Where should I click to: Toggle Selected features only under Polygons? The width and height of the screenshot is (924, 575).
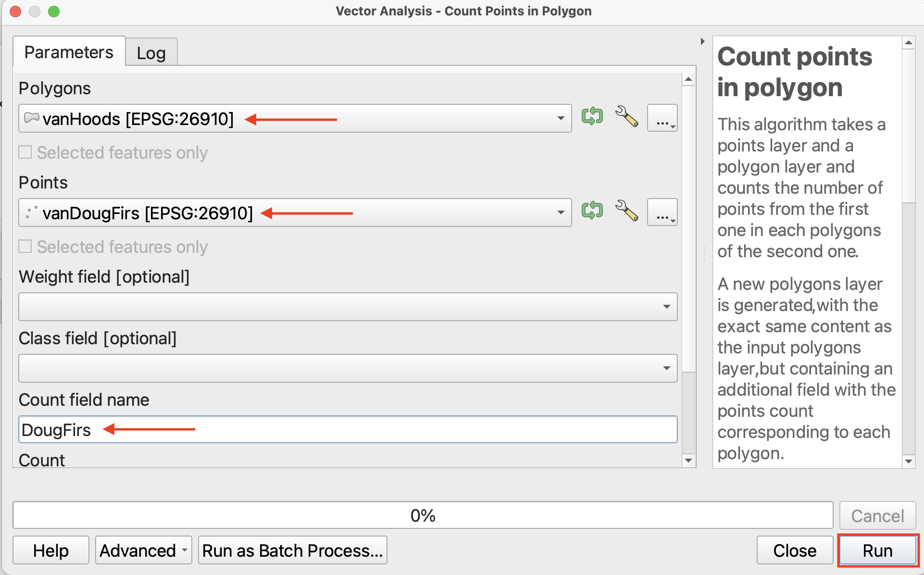(25, 152)
